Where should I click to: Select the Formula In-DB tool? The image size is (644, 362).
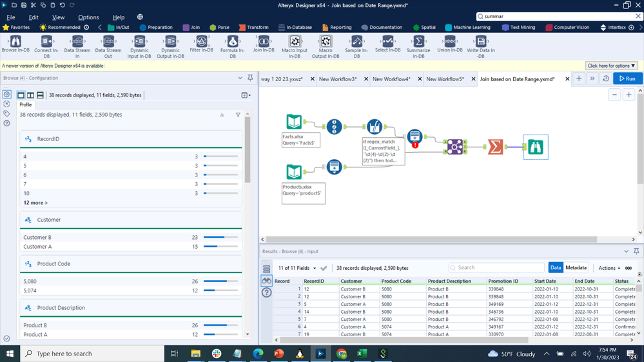pyautogui.click(x=233, y=46)
